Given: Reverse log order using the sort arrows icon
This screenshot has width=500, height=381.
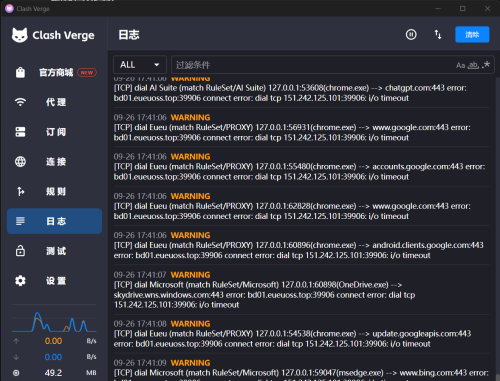Looking at the screenshot, I should pos(438,34).
